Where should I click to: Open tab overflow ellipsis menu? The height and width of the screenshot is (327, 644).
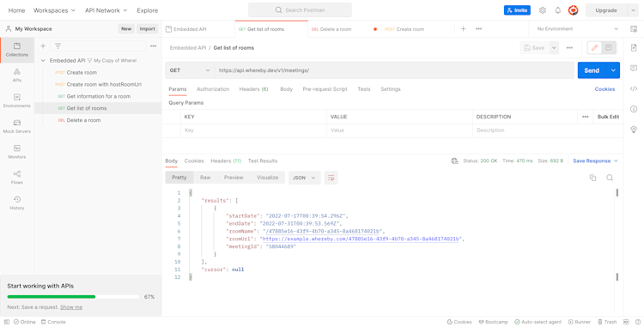point(478,28)
